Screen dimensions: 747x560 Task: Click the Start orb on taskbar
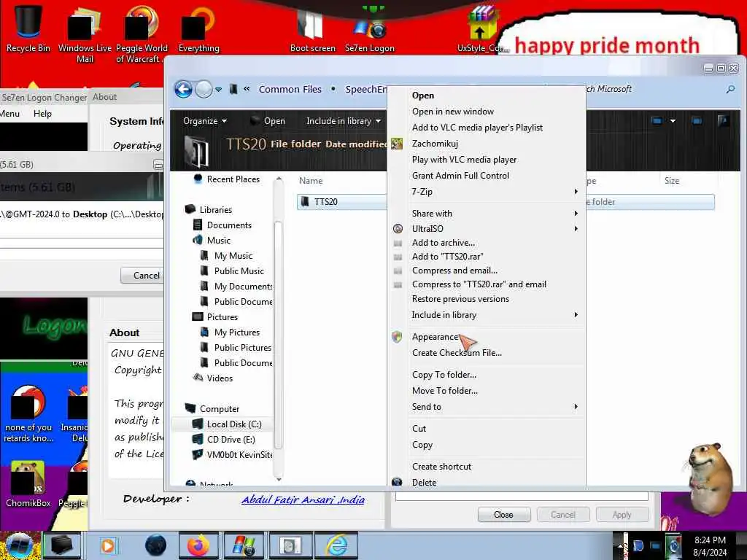pyautogui.click(x=19, y=545)
